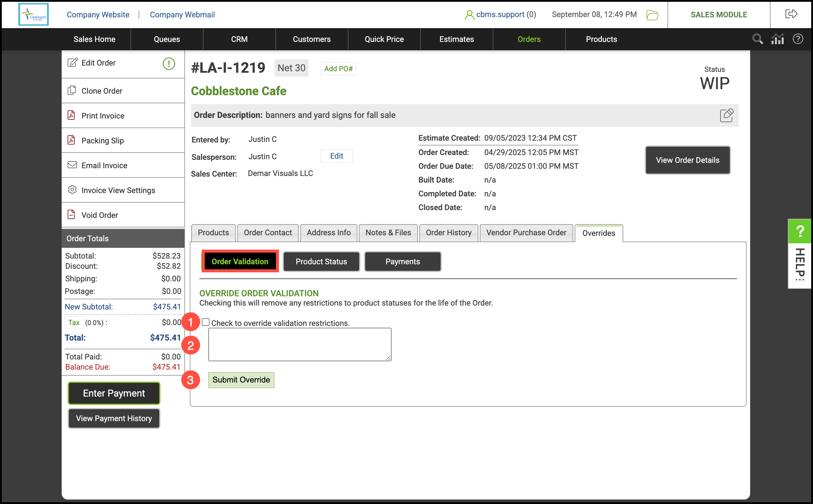Open the Vendor Purchase Order tab
813x504 pixels.
pos(526,233)
